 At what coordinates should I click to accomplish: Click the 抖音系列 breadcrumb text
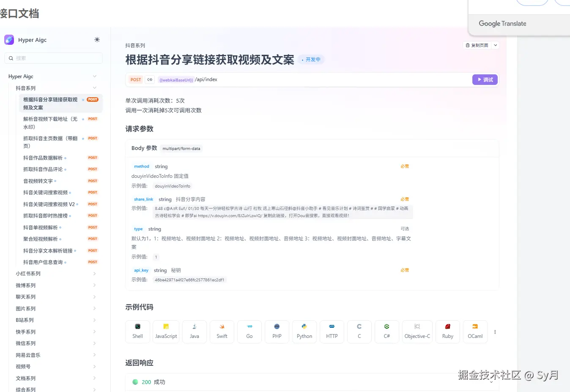135,46
